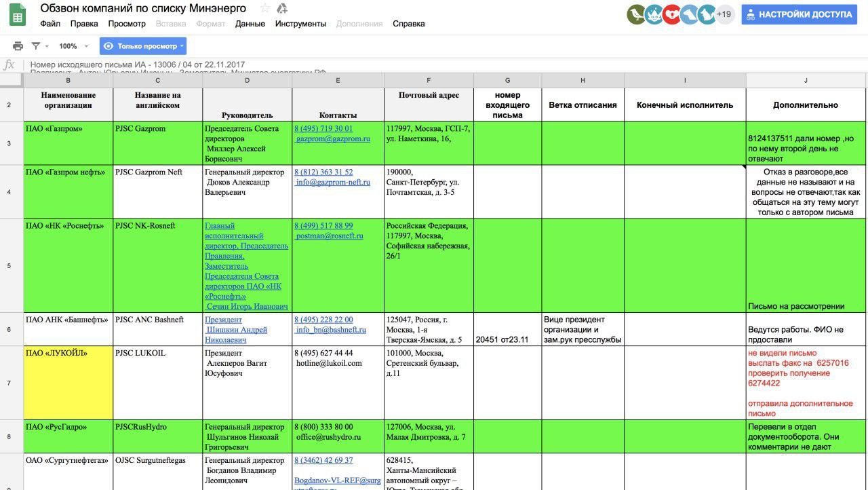Open the Файл menu
The width and height of the screenshot is (868, 490).
[x=50, y=24]
